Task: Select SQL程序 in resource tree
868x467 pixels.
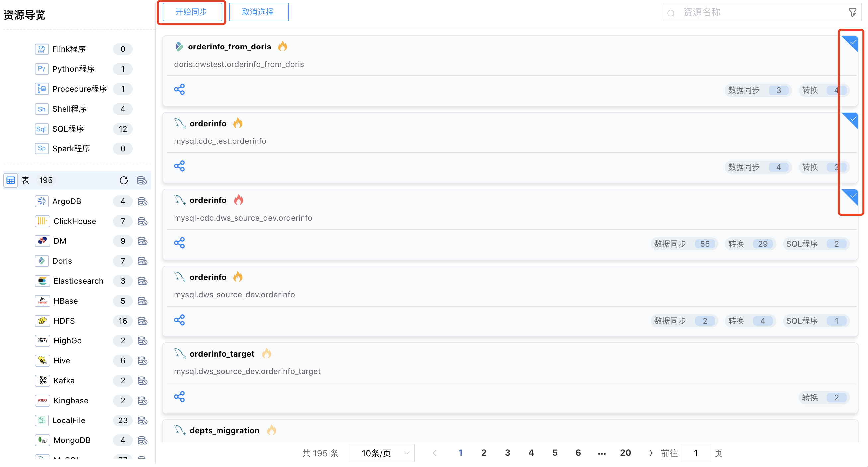Action: tap(68, 129)
